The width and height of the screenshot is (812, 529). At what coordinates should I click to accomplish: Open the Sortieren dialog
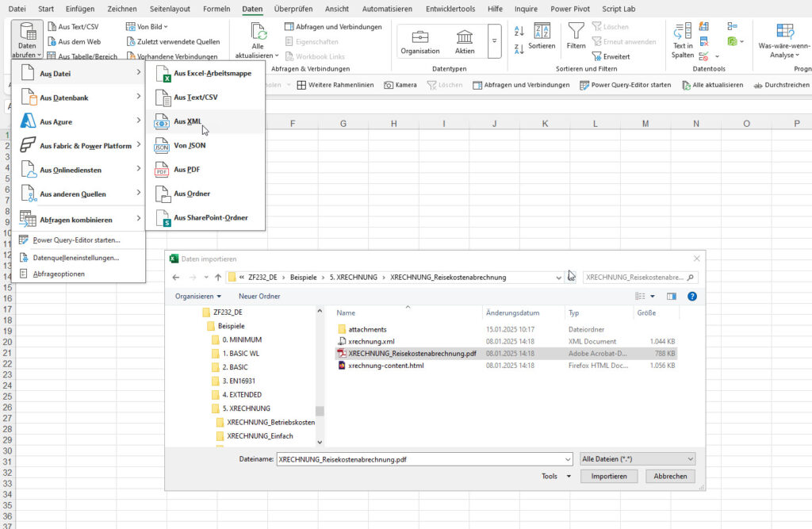pos(542,36)
